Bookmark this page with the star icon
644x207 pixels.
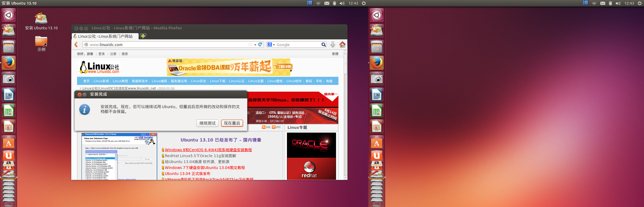250,44
